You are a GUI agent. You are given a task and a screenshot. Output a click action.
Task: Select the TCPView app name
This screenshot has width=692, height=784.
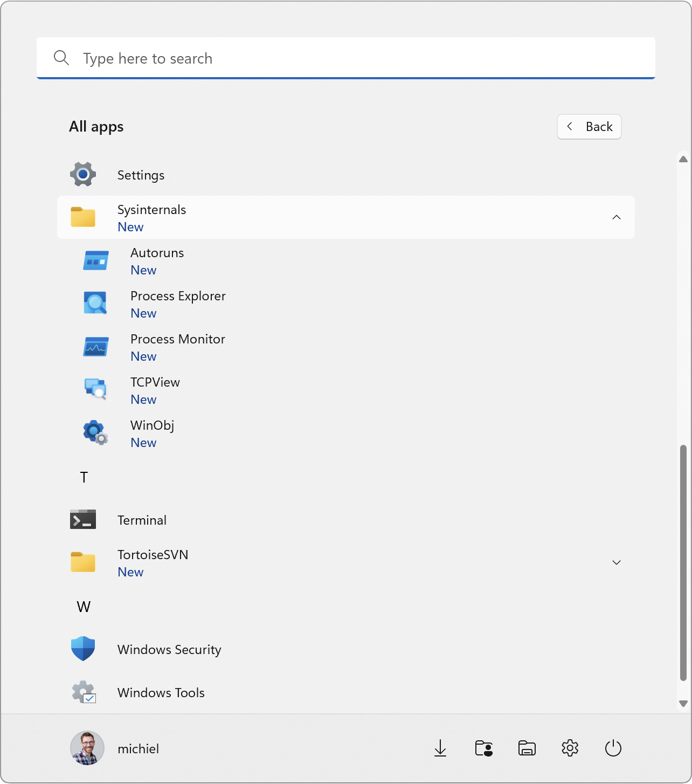tap(155, 382)
